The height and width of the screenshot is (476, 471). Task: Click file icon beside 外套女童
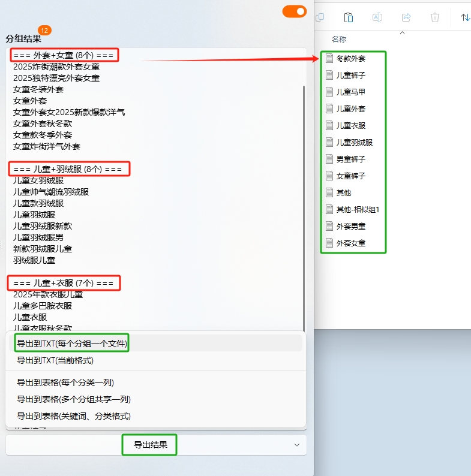click(x=329, y=243)
